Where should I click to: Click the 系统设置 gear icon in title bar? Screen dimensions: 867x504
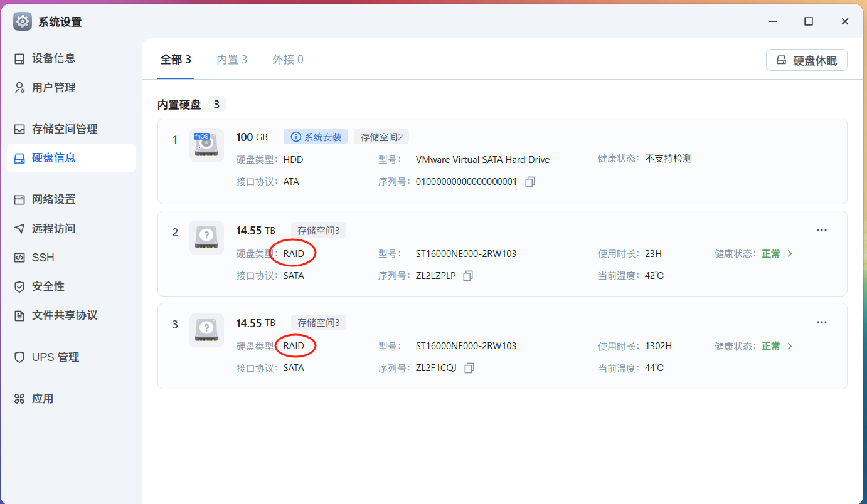click(23, 21)
